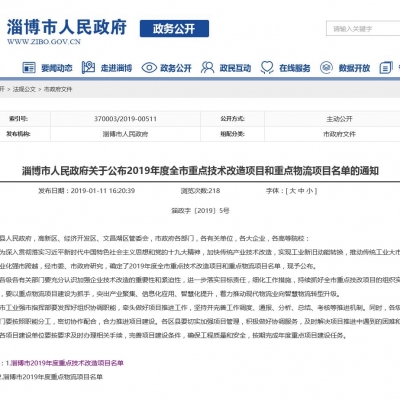Go to 法规公文 in the breadcrumb
The image size is (400, 400).
(24, 89)
